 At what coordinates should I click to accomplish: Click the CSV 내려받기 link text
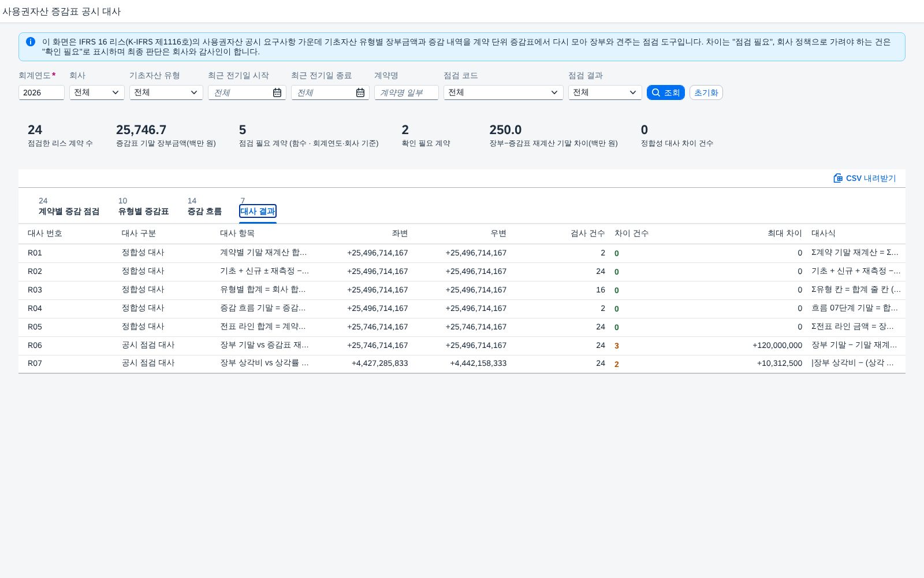pyautogui.click(x=871, y=178)
